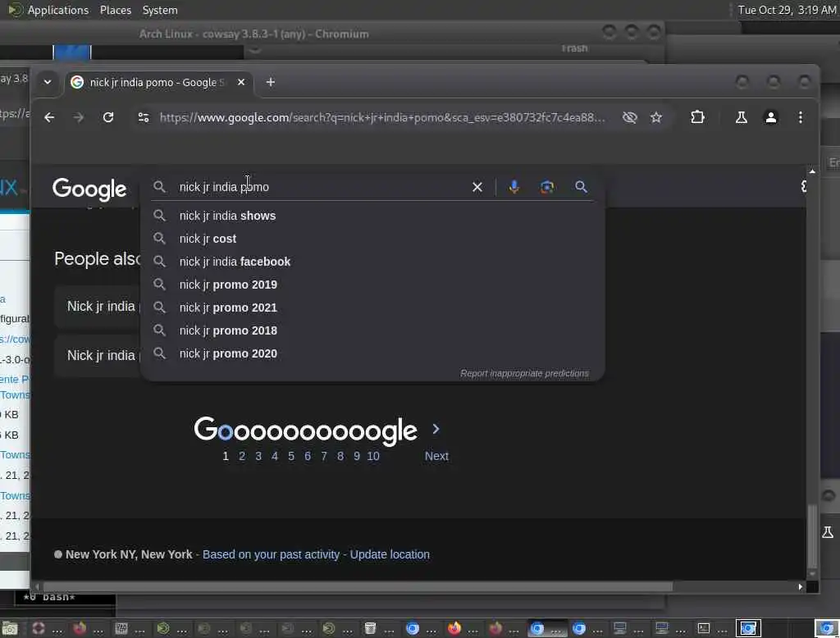Screen dimensions: 840x638
Task: Click the crossed-eye tracking protection icon
Action: pyautogui.click(x=629, y=117)
